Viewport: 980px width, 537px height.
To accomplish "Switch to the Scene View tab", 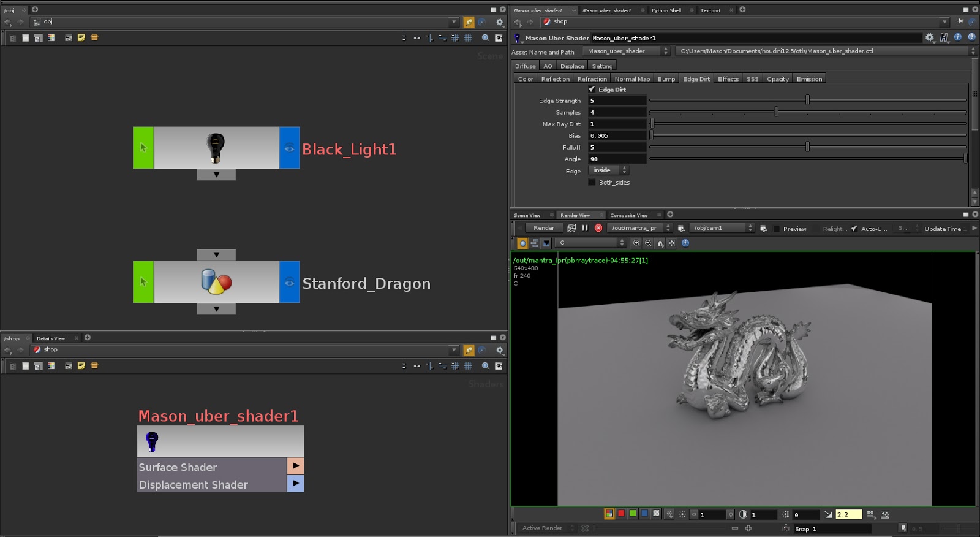I will (x=527, y=215).
